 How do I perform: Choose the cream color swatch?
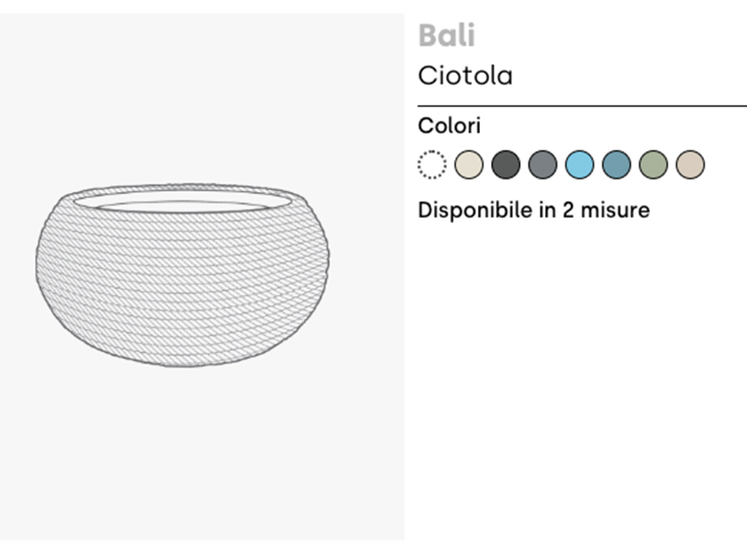pyautogui.click(x=468, y=165)
